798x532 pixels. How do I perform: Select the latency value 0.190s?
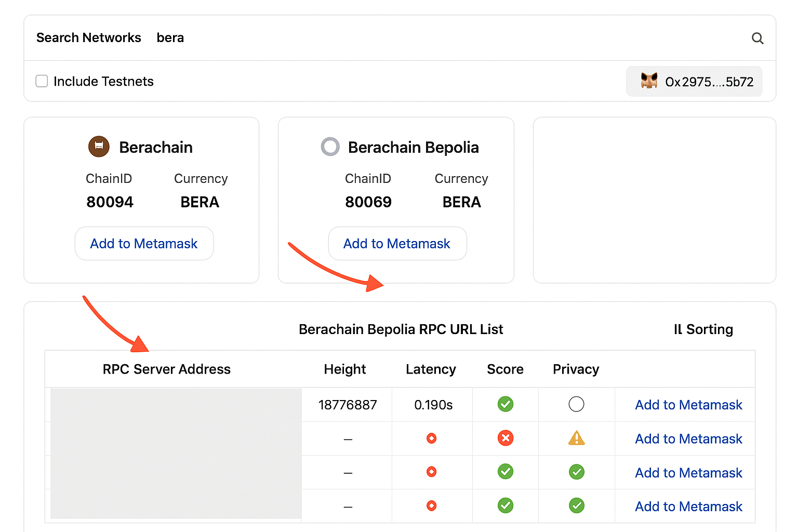click(x=433, y=405)
